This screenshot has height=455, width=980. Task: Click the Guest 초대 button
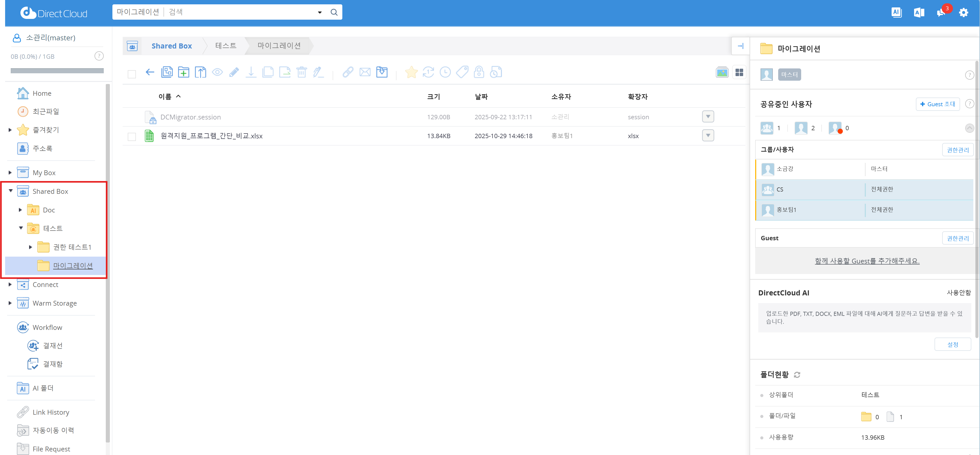937,104
